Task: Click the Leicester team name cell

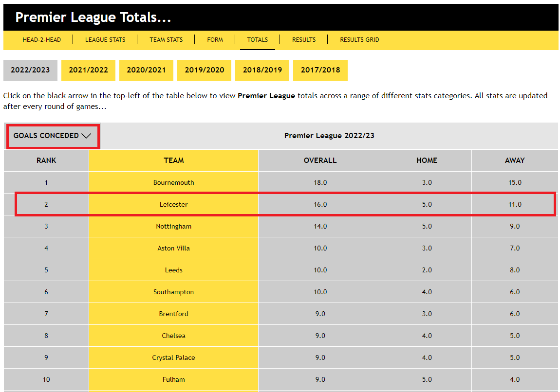Action: (173, 204)
